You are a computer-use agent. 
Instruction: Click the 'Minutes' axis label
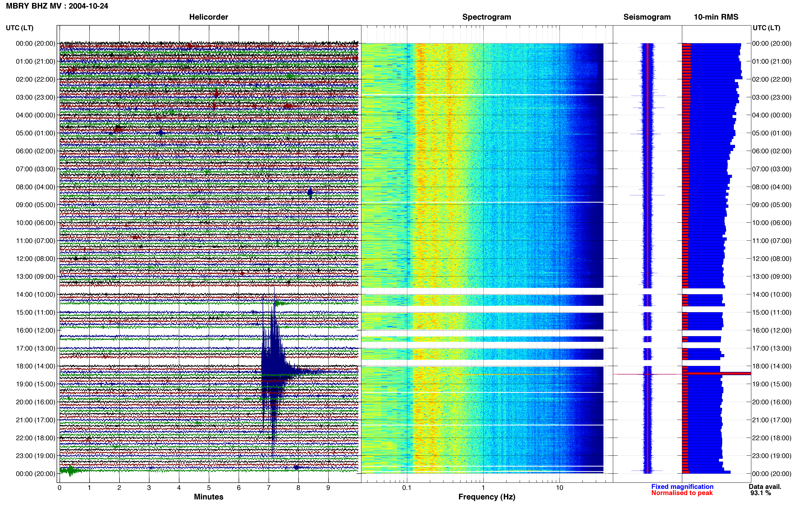point(209,497)
